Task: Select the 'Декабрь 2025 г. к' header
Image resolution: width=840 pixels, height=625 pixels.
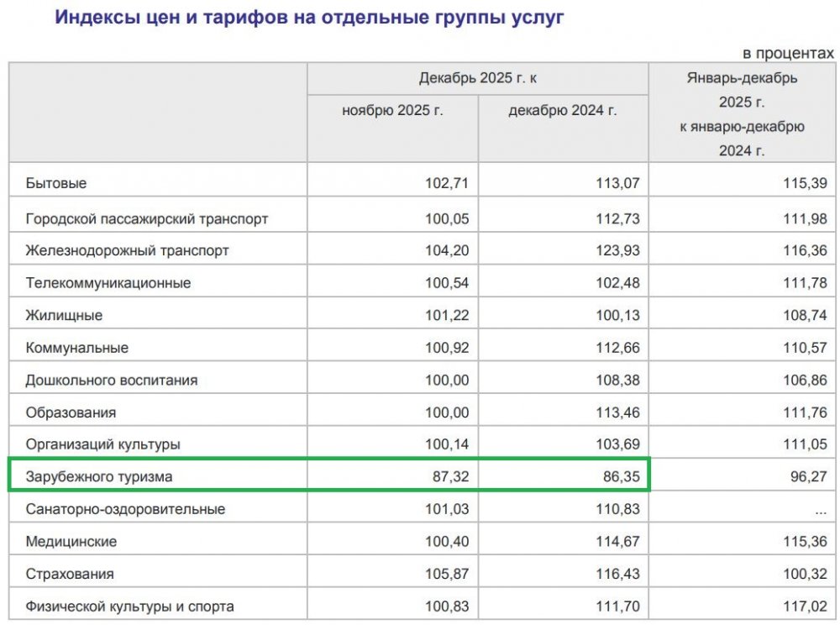Action: pos(477,78)
